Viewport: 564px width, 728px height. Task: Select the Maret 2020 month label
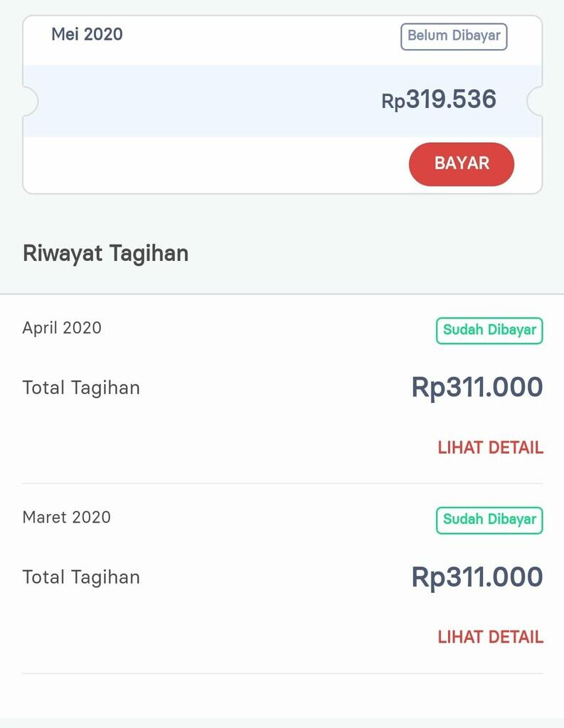[x=66, y=517]
